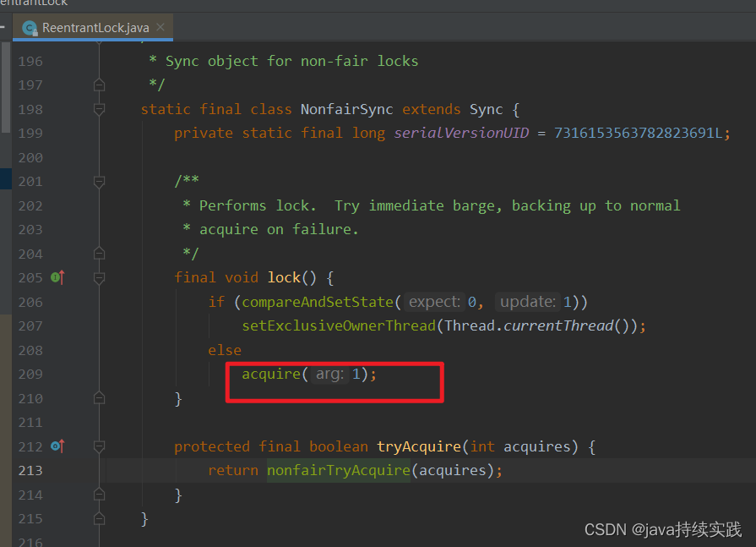This screenshot has width=756, height=547.
Task: Click line number 199 in the gutter
Action: 30,133
